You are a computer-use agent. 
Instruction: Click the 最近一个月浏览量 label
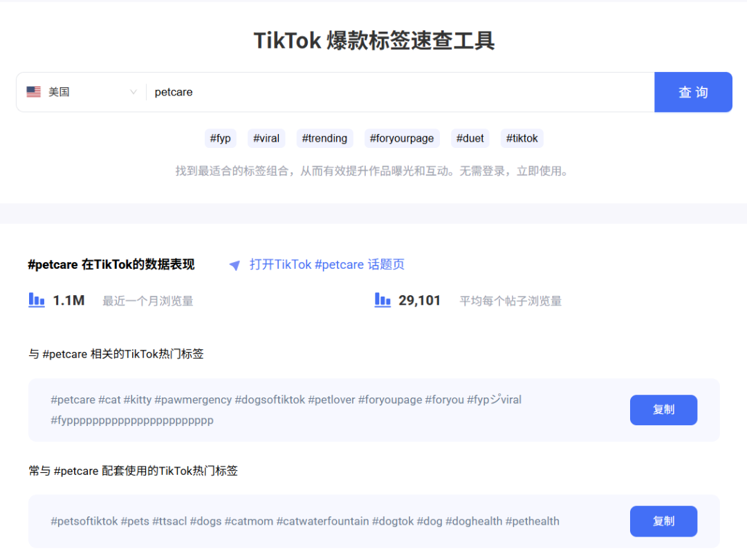[148, 301]
